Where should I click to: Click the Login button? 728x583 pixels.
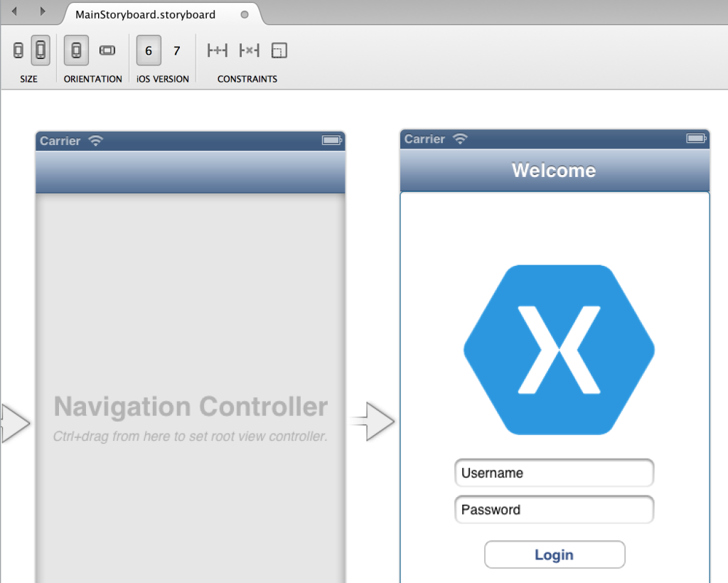[555, 555]
